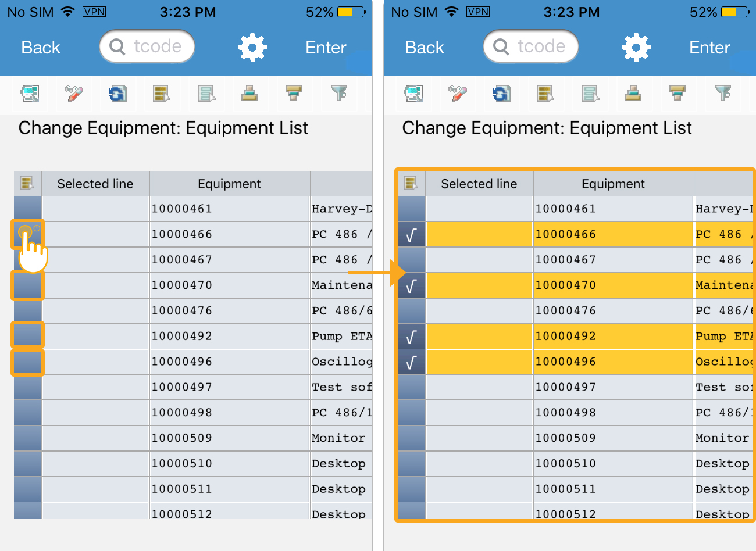
Task: Deselect checked row 10000470 on right screen
Action: tap(411, 285)
